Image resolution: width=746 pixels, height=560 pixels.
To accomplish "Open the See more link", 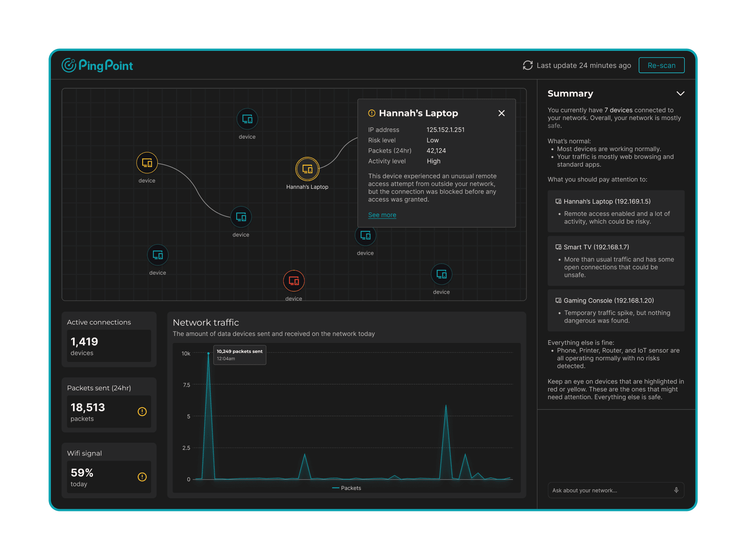I will click(x=382, y=215).
